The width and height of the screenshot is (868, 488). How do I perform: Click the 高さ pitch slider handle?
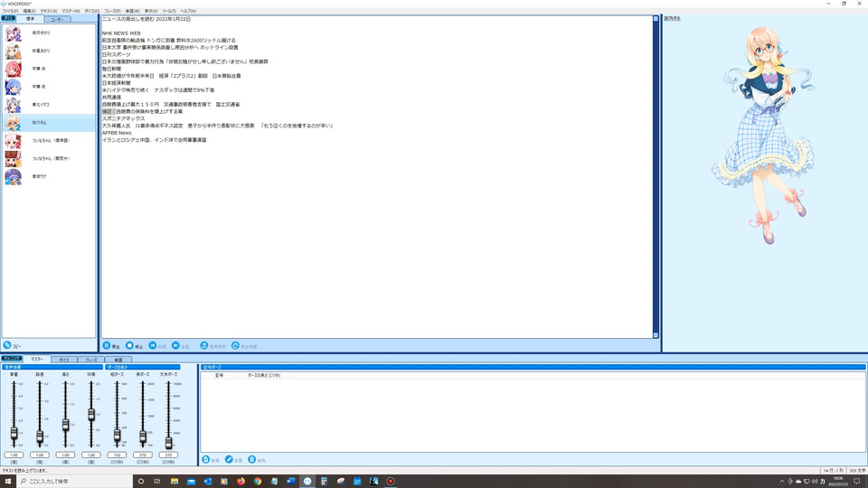click(65, 425)
